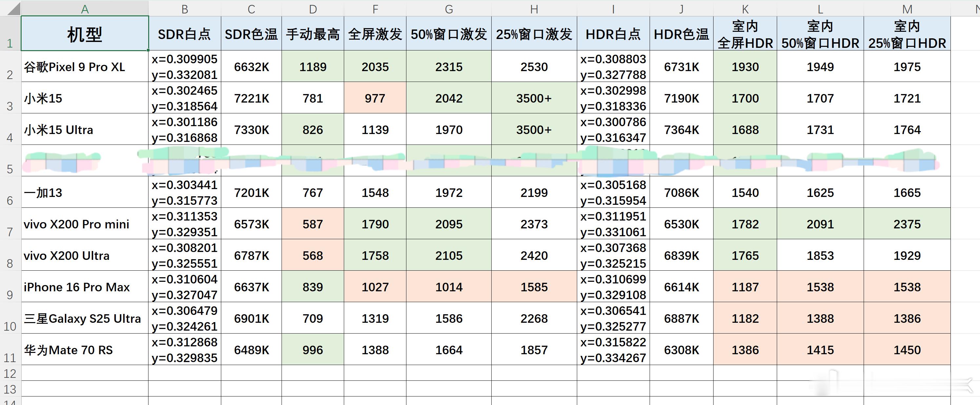
Task: Click the 1182 cell
Action: [x=745, y=318]
